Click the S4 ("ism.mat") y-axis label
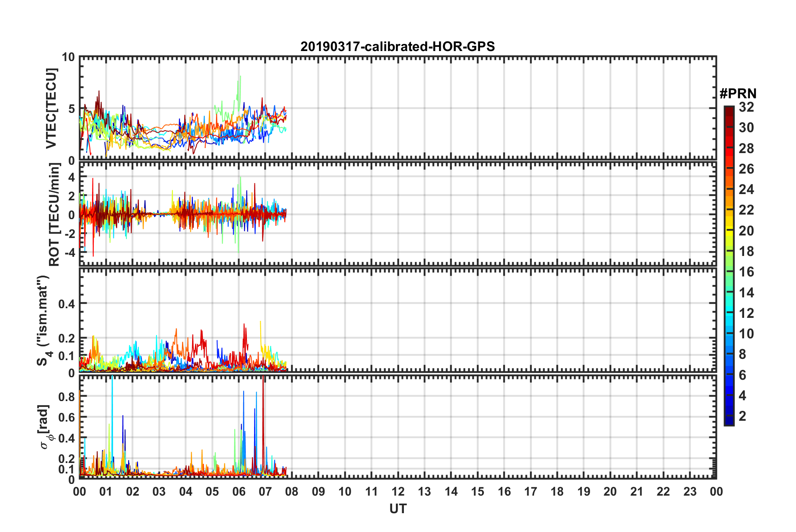The width and height of the screenshot is (796, 532). 44,320
